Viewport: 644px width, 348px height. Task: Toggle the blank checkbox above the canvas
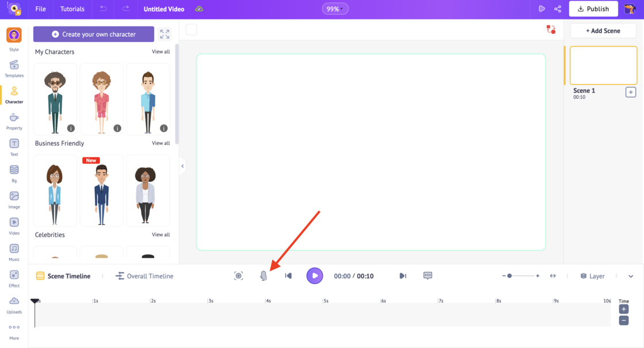[x=191, y=30]
